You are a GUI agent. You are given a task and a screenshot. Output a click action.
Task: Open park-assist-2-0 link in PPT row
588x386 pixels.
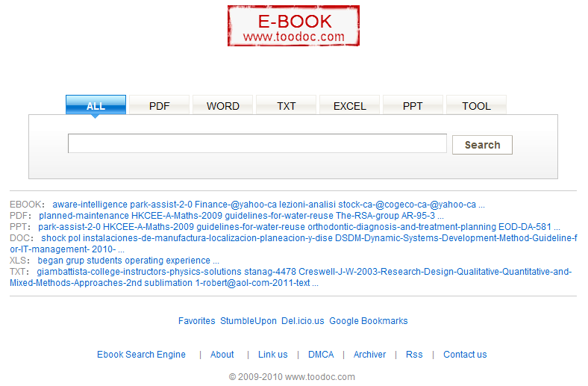coord(69,227)
